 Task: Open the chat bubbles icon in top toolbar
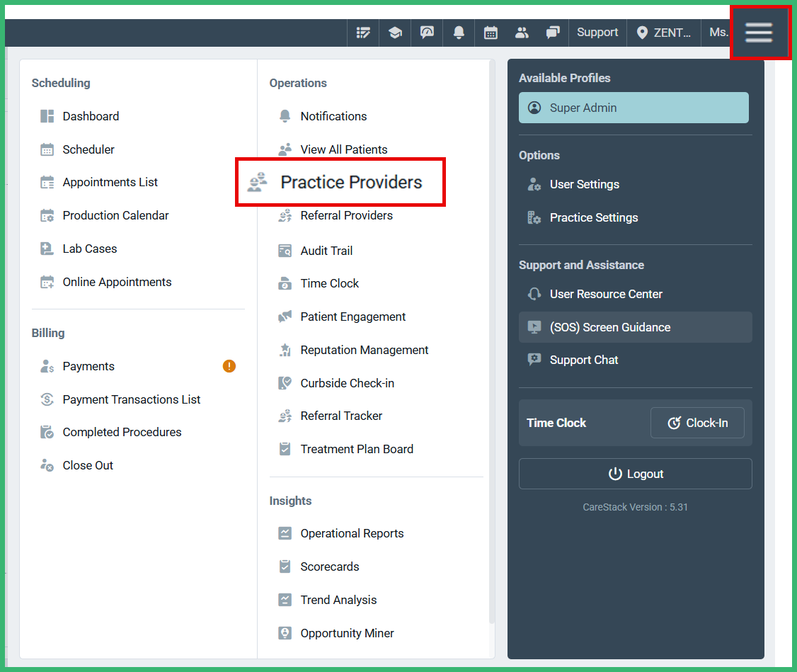coord(553,32)
